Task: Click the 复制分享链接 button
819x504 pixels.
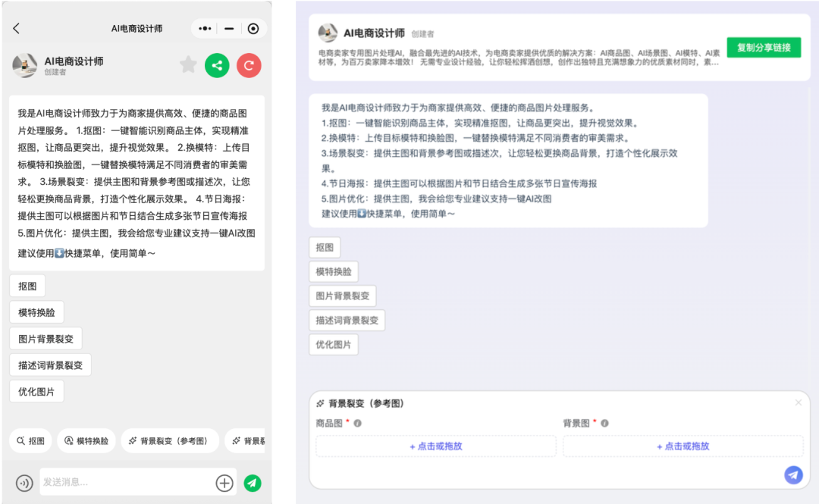Action: [763, 47]
